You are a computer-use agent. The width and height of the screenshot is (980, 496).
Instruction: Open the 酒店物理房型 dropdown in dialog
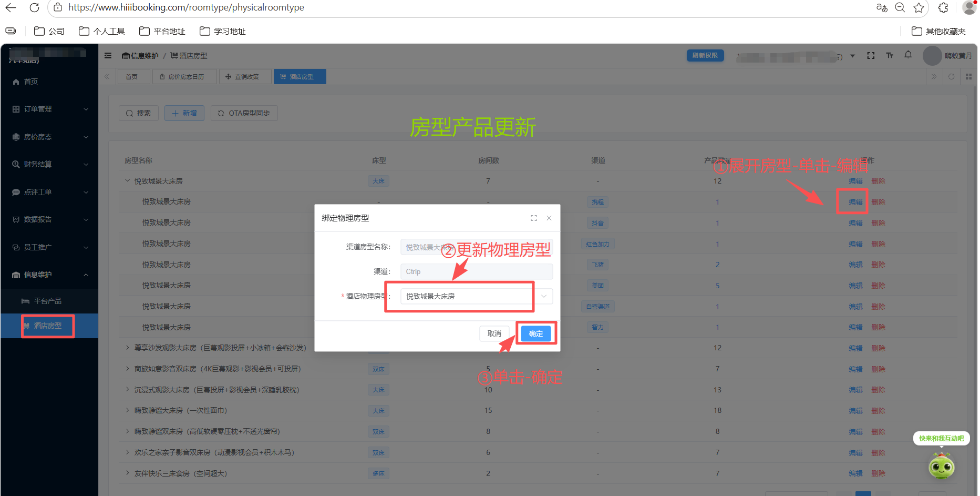(x=544, y=296)
